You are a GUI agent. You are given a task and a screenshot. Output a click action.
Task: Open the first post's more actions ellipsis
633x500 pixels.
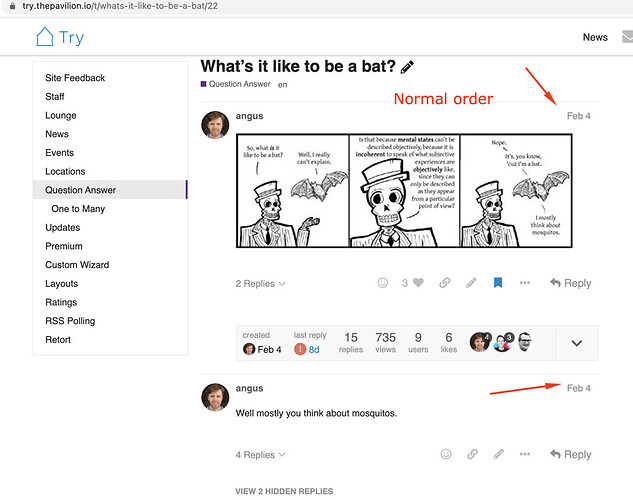(x=525, y=283)
